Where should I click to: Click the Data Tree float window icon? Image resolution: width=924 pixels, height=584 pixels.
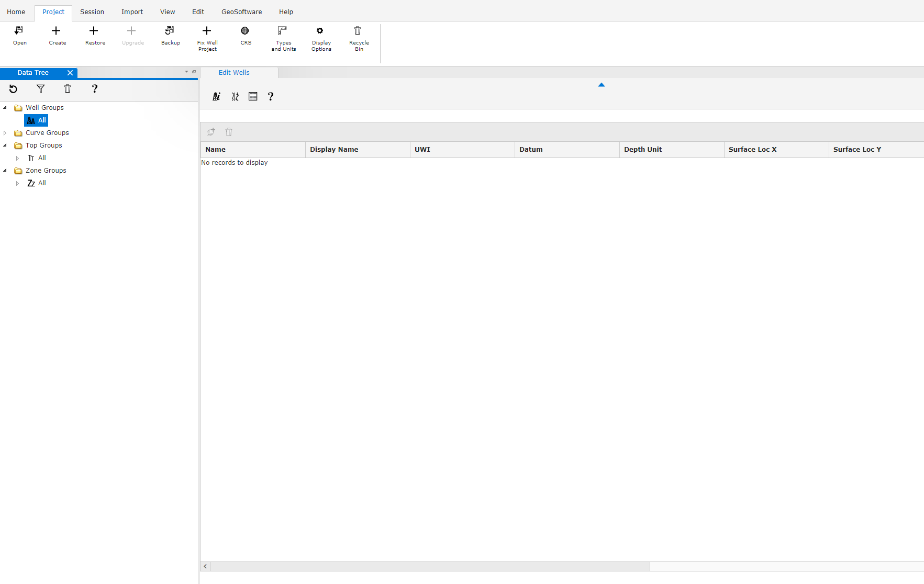coord(194,72)
